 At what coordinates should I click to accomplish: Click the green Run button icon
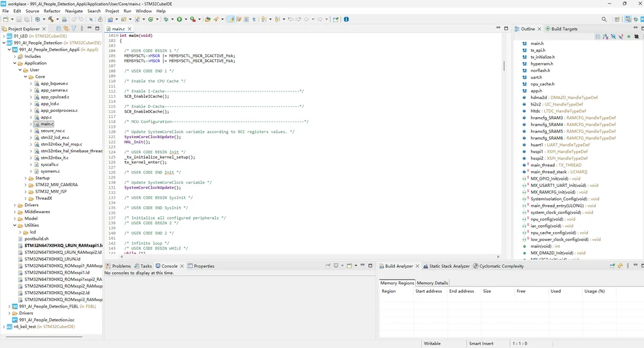pyautogui.click(x=179, y=19)
